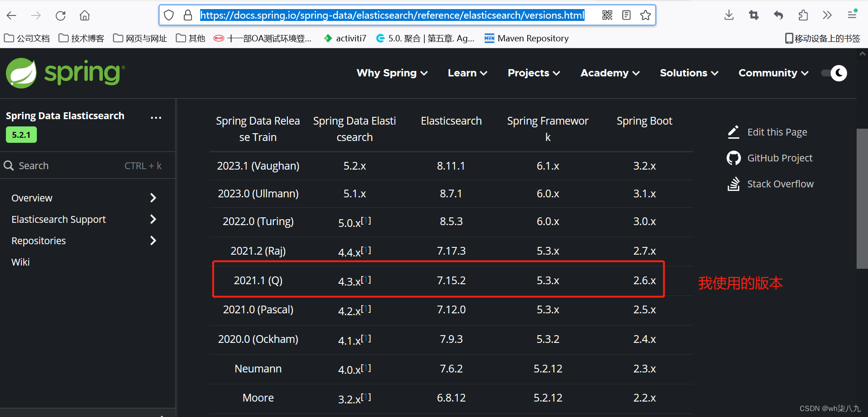This screenshot has width=868, height=417.
Task: Click the Spring logo
Action: (65, 73)
